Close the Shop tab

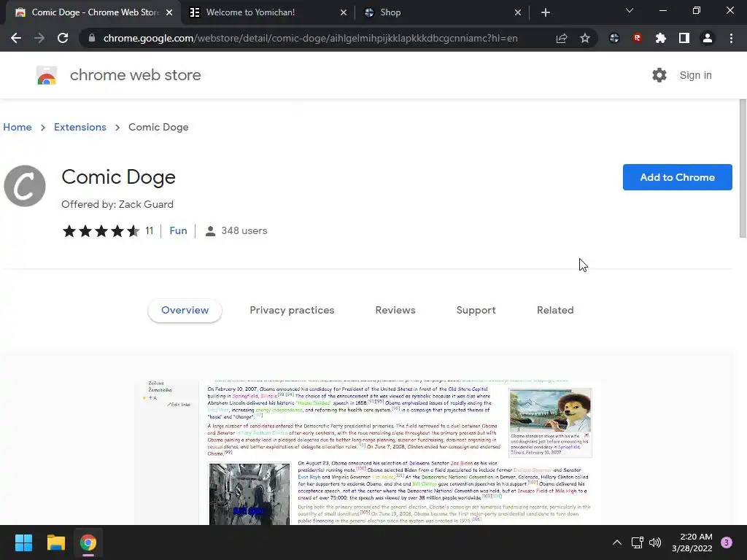click(518, 12)
